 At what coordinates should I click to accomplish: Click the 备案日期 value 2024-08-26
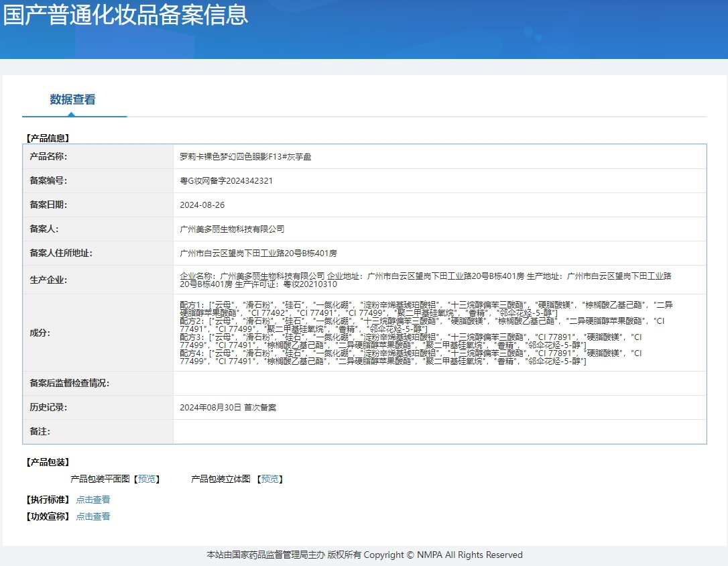pos(202,205)
